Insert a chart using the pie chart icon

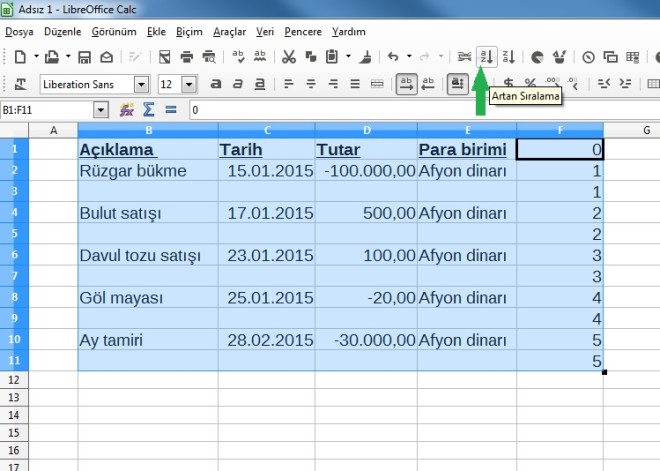538,57
